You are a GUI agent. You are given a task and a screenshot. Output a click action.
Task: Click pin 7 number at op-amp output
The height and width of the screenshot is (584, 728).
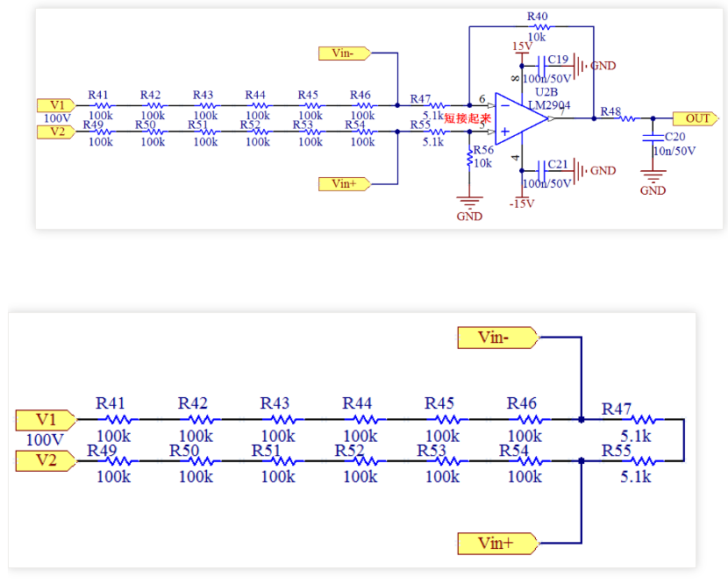(x=562, y=111)
